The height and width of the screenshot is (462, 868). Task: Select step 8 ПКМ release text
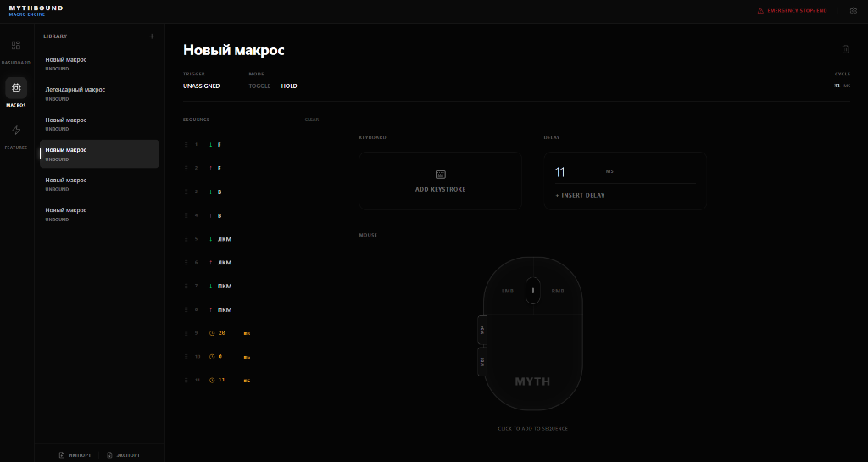224,310
